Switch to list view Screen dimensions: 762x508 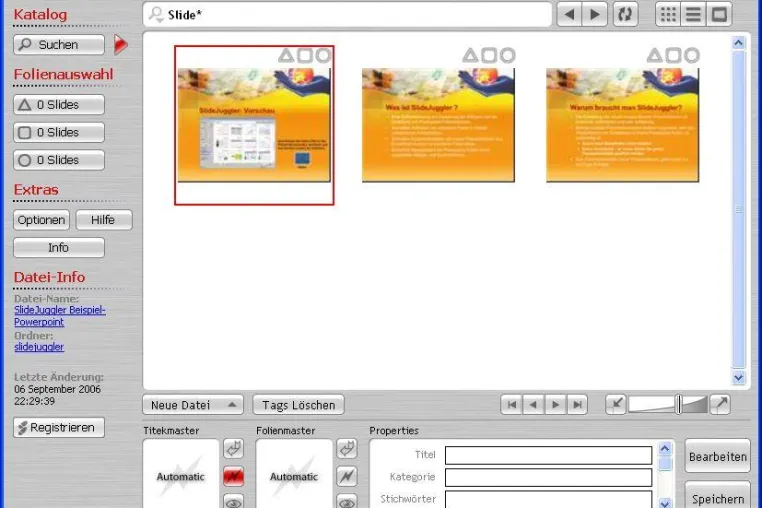pyautogui.click(x=693, y=15)
